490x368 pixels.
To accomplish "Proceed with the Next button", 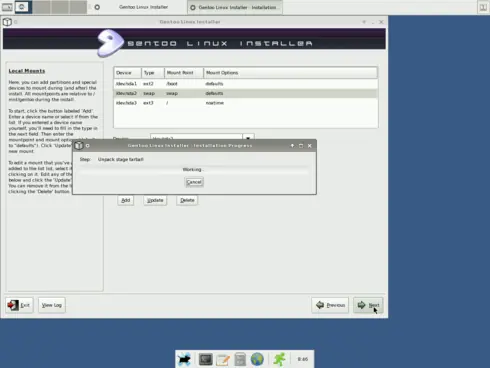I will click(x=368, y=305).
